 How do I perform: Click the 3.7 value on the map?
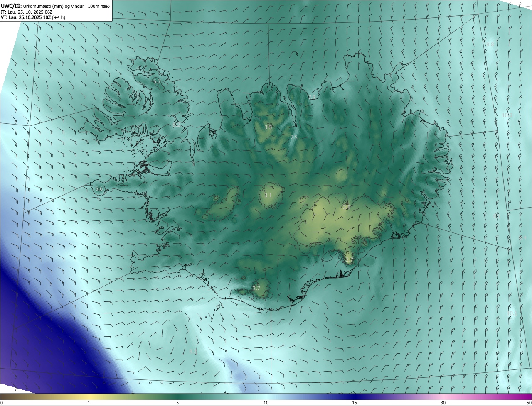256,288
